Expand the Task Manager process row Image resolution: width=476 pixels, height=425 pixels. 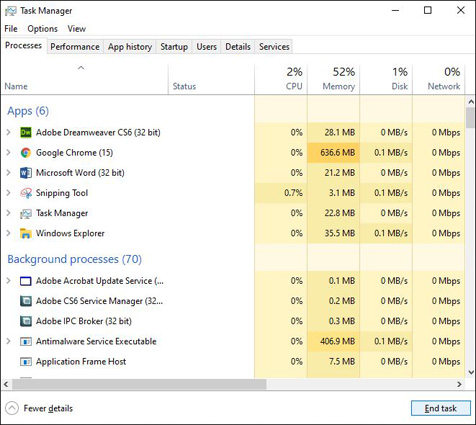[9, 213]
